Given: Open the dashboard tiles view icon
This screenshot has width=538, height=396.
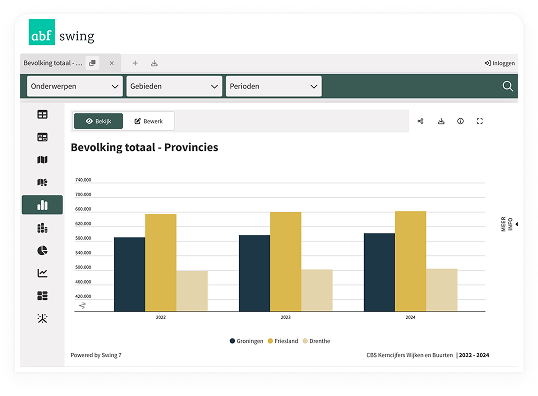Looking at the screenshot, I should pyautogui.click(x=42, y=295).
